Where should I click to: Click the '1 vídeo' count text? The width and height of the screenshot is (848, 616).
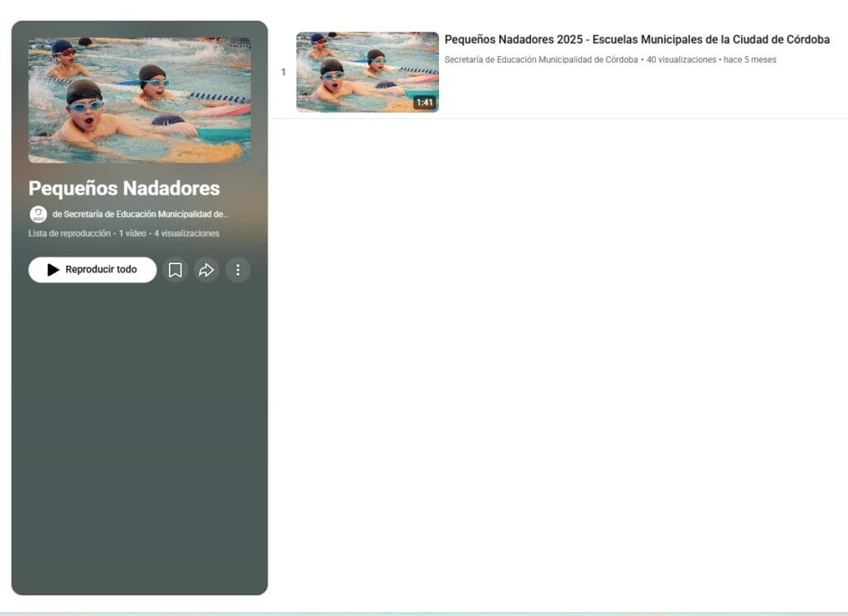[132, 233]
